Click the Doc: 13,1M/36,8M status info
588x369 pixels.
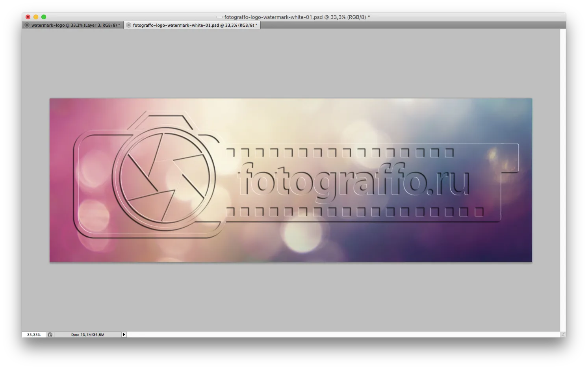87,335
